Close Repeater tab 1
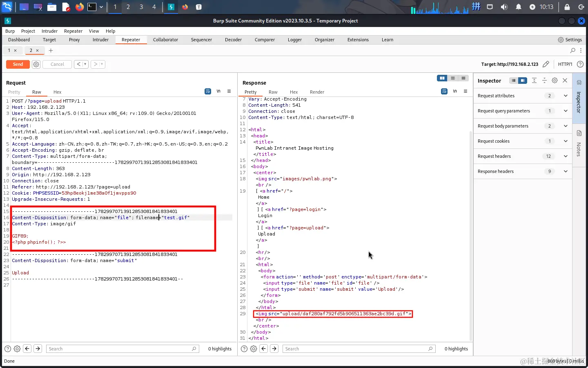The image size is (588, 368). click(16, 51)
